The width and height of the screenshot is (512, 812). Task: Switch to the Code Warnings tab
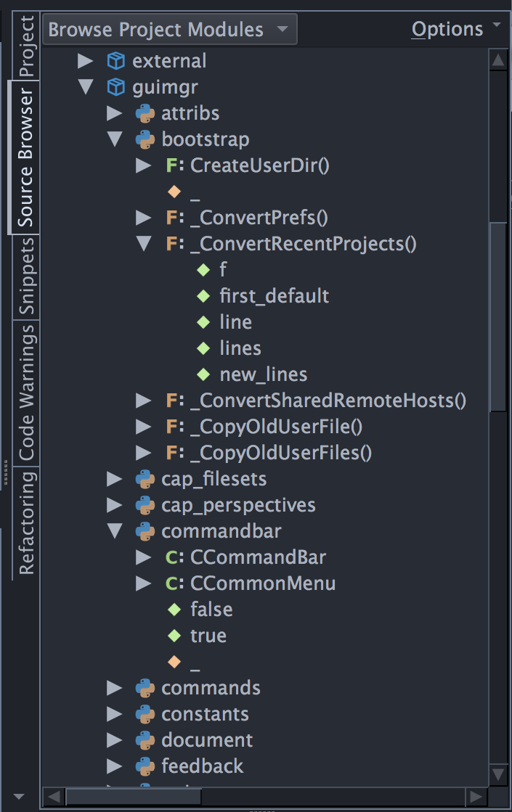(26, 393)
